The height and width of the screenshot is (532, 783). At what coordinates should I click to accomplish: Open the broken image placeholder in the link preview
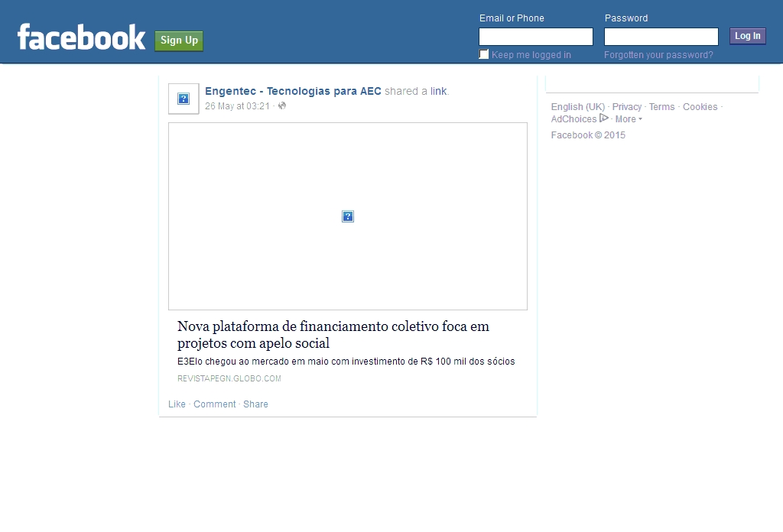[348, 216]
